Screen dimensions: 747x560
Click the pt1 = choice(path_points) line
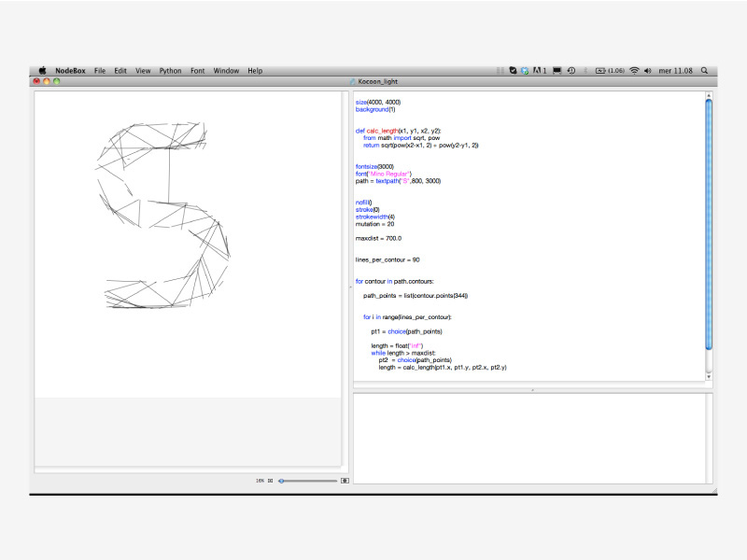pos(406,331)
